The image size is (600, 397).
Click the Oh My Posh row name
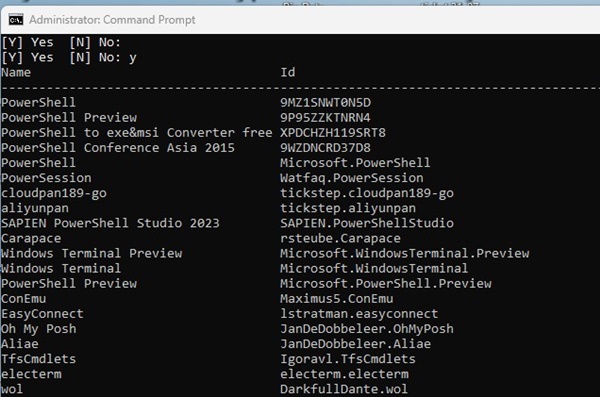pyautogui.click(x=39, y=329)
